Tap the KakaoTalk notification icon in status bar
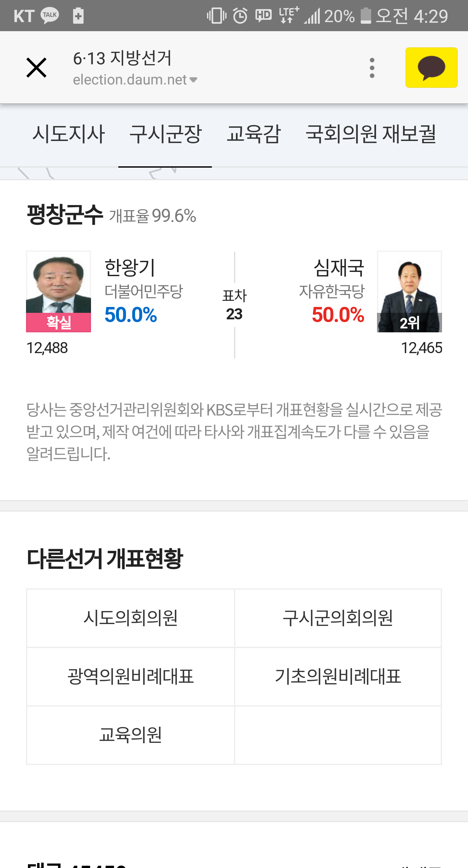This screenshot has width=468, height=868. click(50, 16)
